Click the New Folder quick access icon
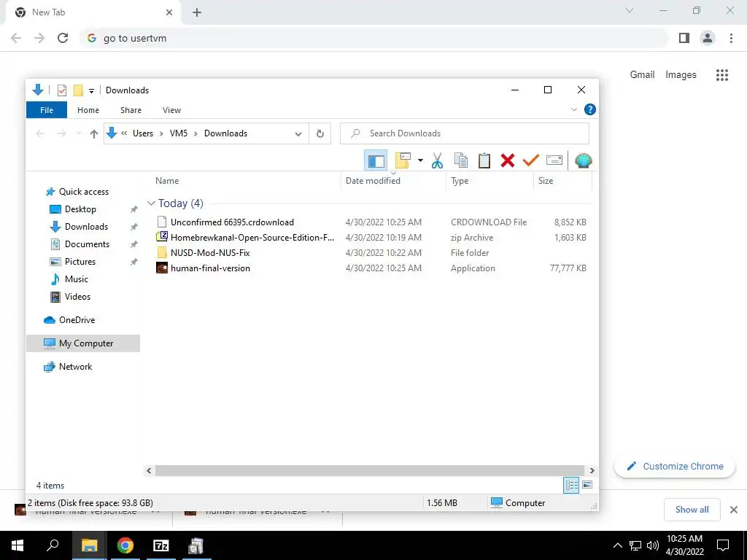 pos(78,90)
